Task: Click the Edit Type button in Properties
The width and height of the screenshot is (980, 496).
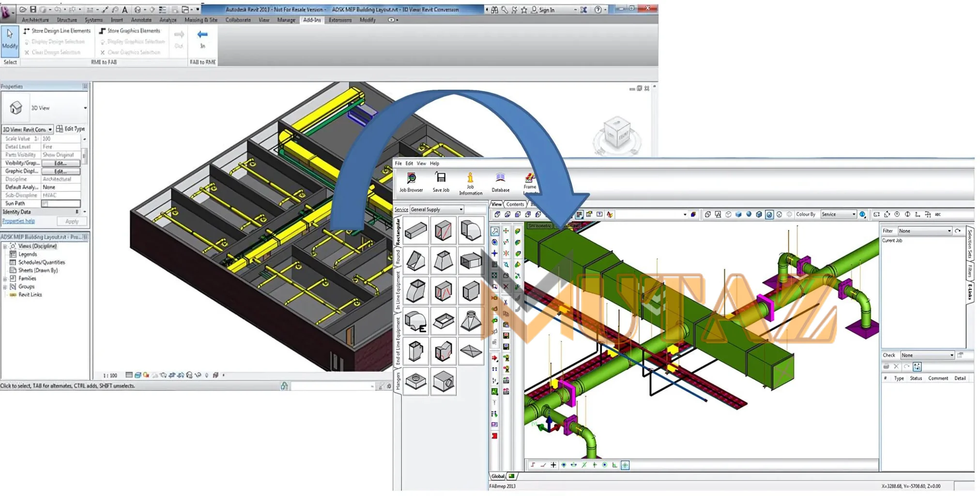Action: tap(71, 129)
